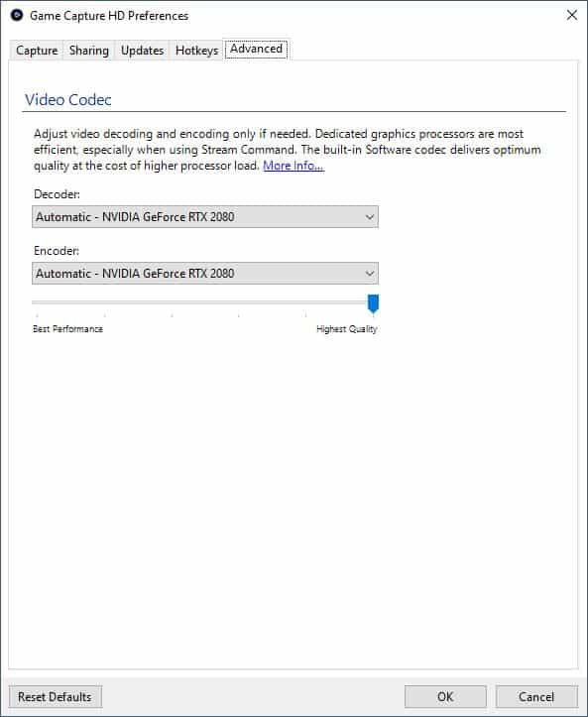588x717 pixels.
Task: Switch to the Capture tab
Action: [x=37, y=50]
